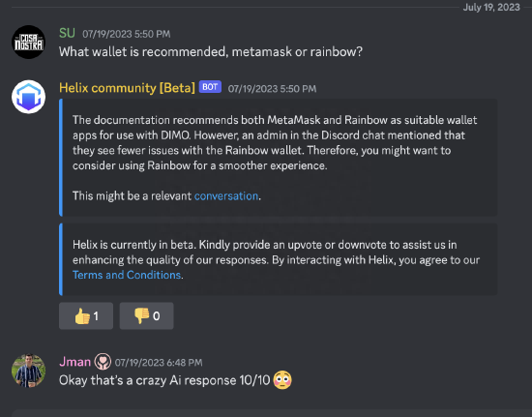This screenshot has width=532, height=417.
Task: Click the thumbs up reaction
Action: (86, 315)
